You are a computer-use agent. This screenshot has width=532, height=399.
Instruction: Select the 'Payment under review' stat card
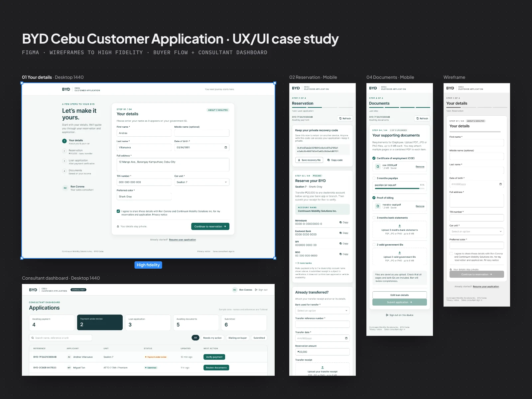(x=100, y=323)
